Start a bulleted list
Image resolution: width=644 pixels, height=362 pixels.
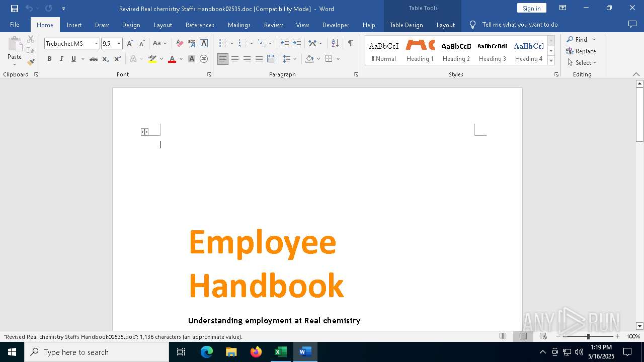[222, 43]
